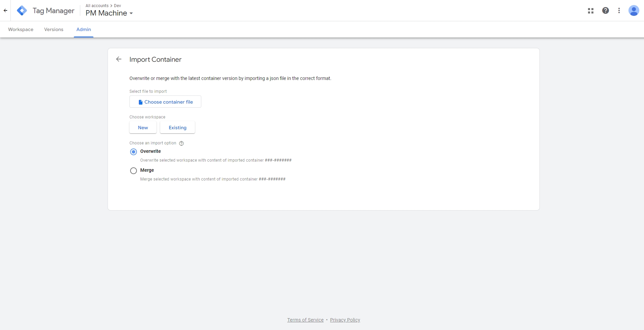
Task: Select the Overwrite radio button
Action: coord(134,152)
